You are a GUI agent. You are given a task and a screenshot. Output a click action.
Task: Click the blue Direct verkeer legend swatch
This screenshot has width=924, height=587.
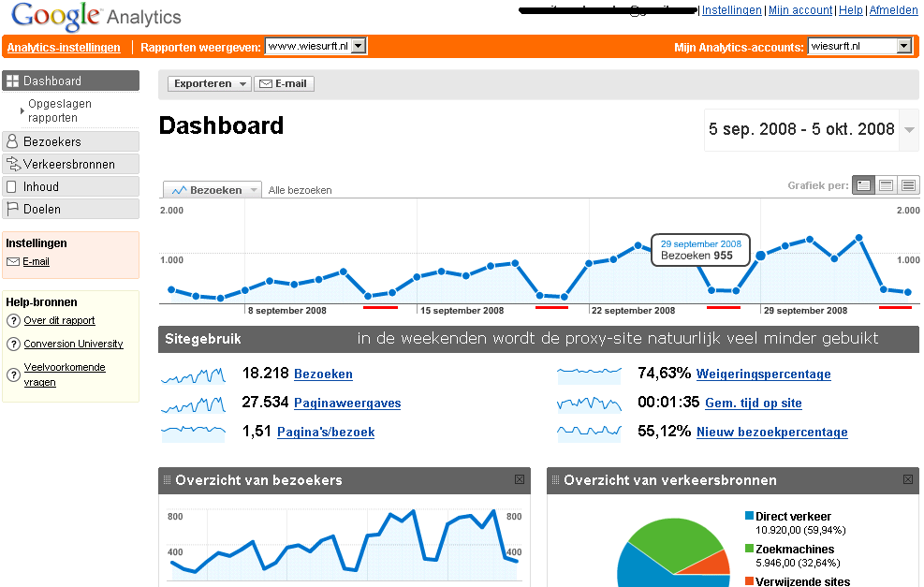pyautogui.click(x=749, y=516)
